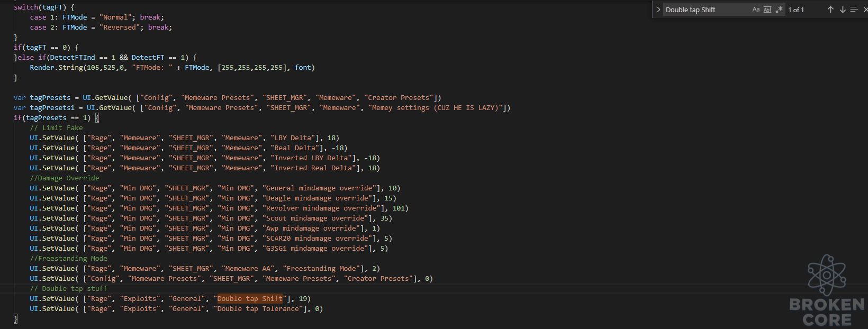868x329 pixels.
Task: Click the "Normal" string in case 1
Action: [115, 17]
